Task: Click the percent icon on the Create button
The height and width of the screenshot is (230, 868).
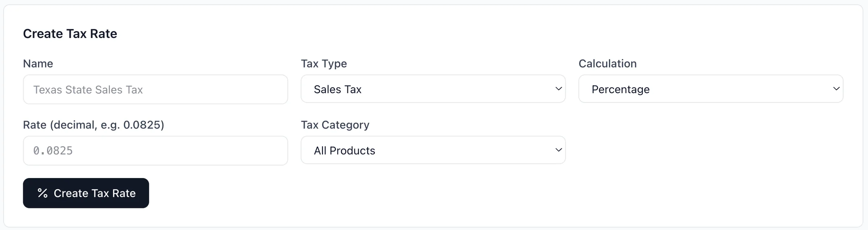Action: [43, 193]
